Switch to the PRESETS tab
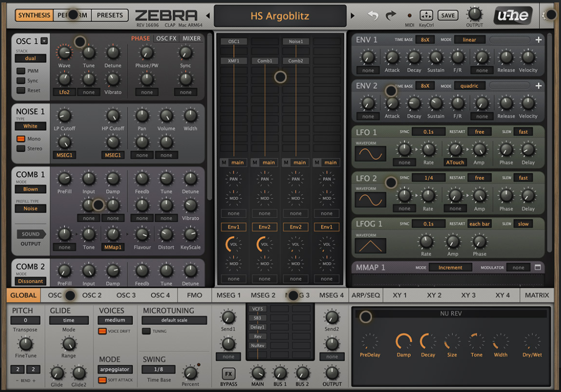The image size is (561, 392). click(110, 15)
